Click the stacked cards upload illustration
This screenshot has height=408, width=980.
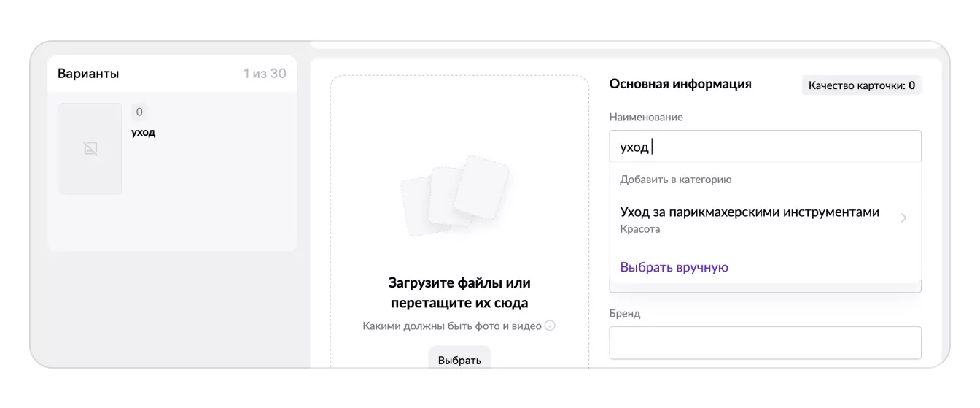pos(455,195)
